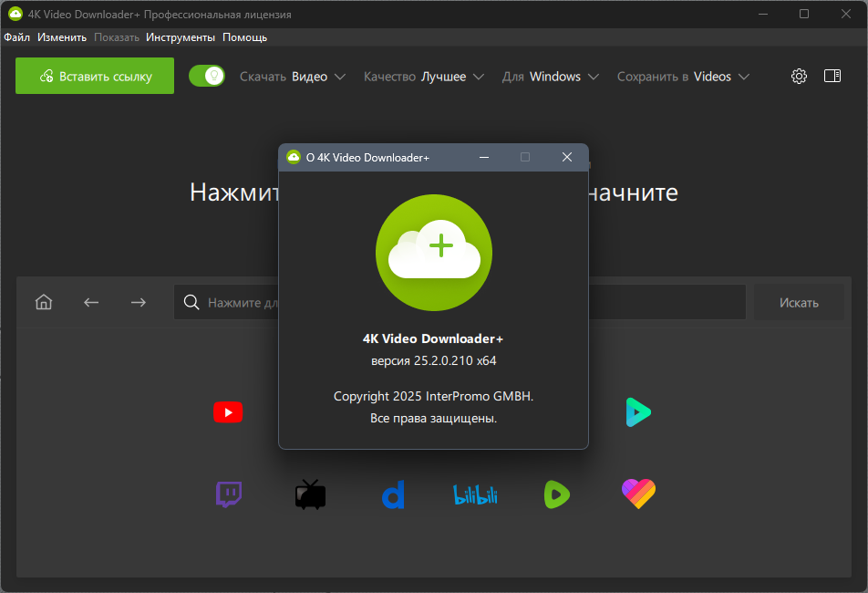The image size is (868, 593).
Task: Open the Изменить menu
Action: click(x=62, y=37)
